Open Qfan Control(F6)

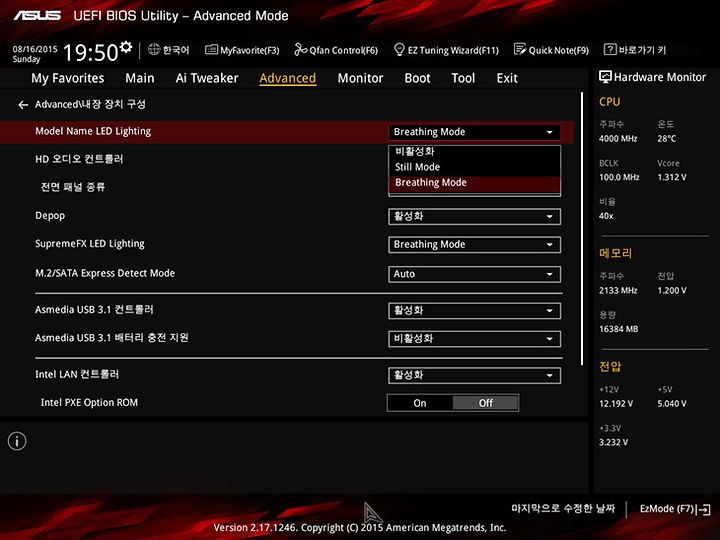pyautogui.click(x=336, y=50)
